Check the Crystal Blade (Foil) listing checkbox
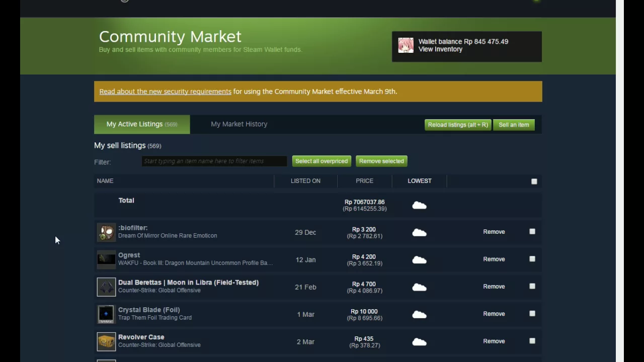The image size is (644, 362). coord(532,313)
